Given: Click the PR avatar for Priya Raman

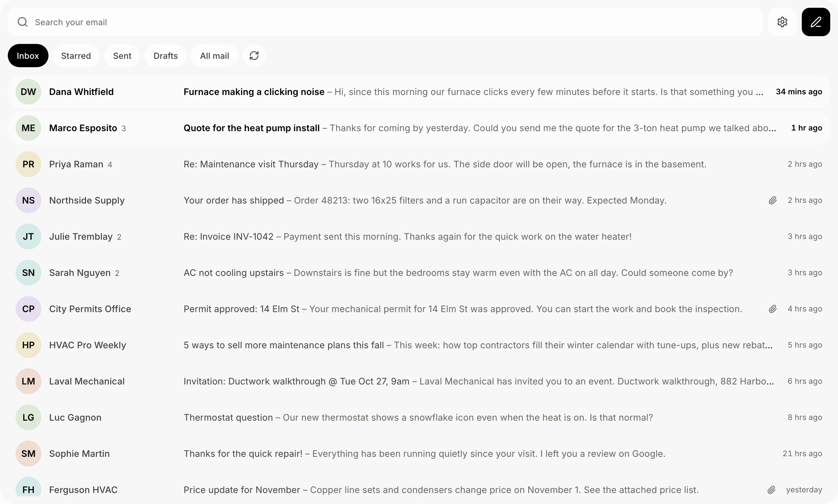Looking at the screenshot, I should 28,164.
